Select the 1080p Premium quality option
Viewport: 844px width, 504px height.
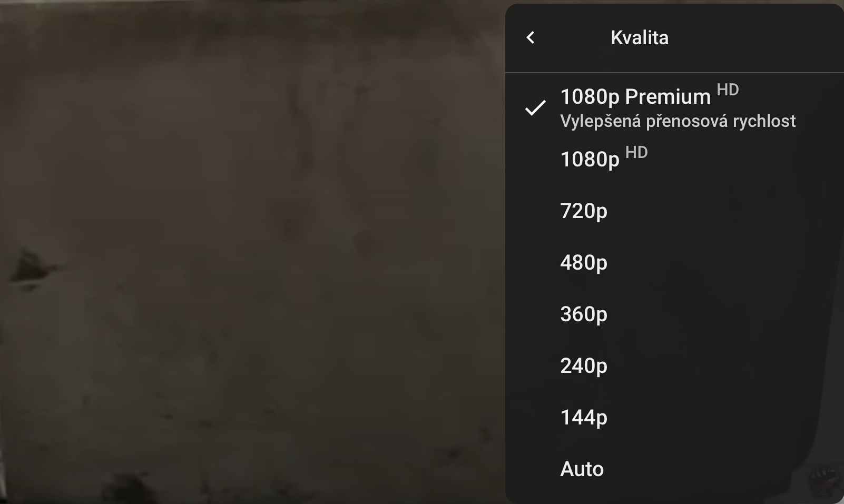(635, 97)
